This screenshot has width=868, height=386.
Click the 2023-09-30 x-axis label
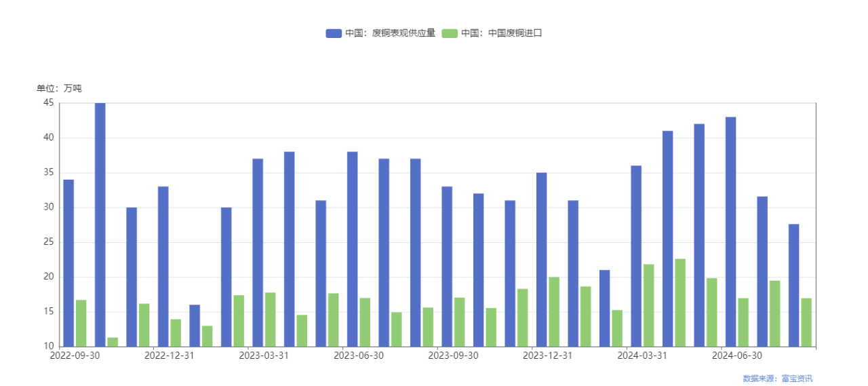tap(453, 355)
